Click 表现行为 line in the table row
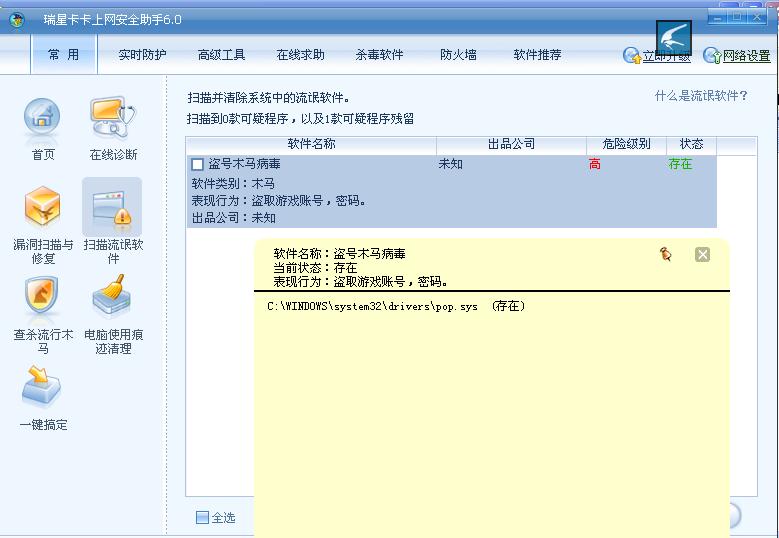 tap(279, 201)
